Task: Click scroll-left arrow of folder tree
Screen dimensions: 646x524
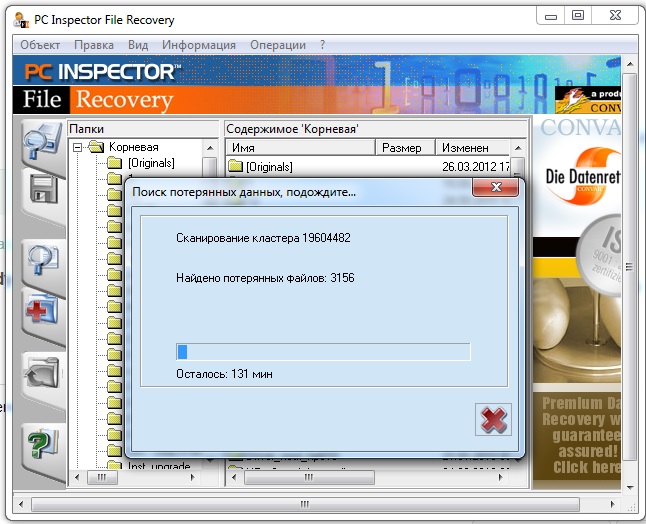Action: pyautogui.click(x=77, y=477)
